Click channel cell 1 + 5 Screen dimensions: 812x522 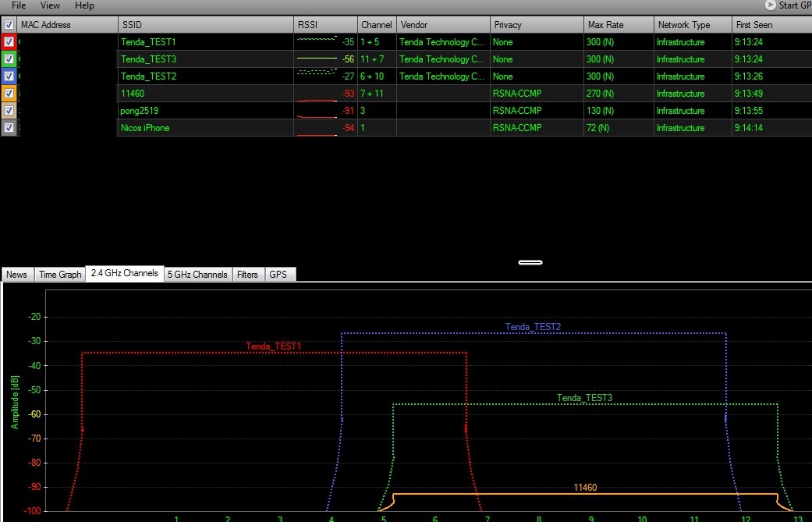coord(377,42)
